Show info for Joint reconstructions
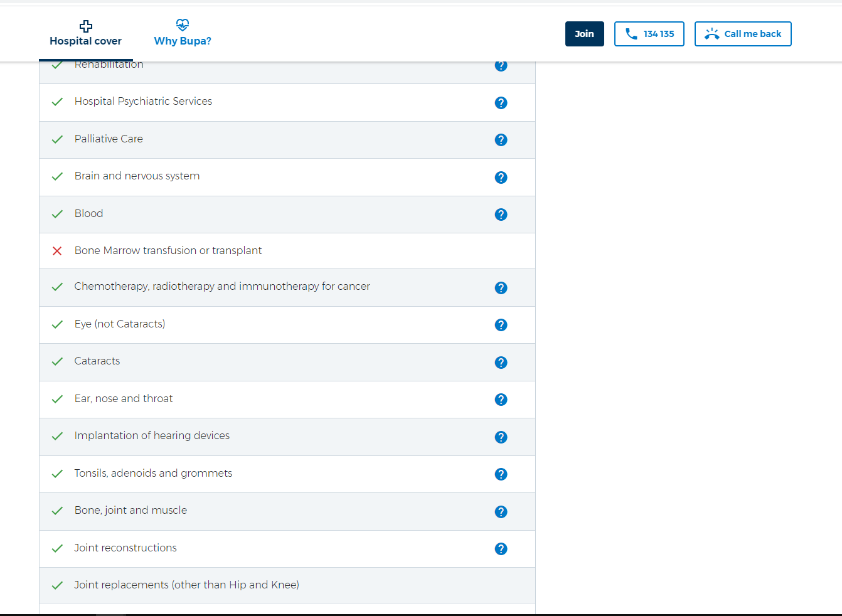Viewport: 842px width, 616px height. (x=501, y=549)
